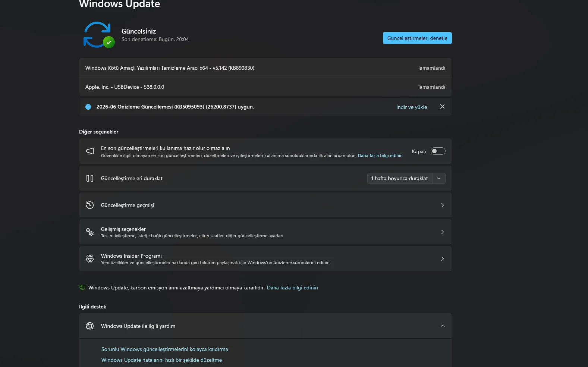This screenshot has width=588, height=367.
Task: Click the green leaf carbon emissions icon
Action: pos(82,288)
